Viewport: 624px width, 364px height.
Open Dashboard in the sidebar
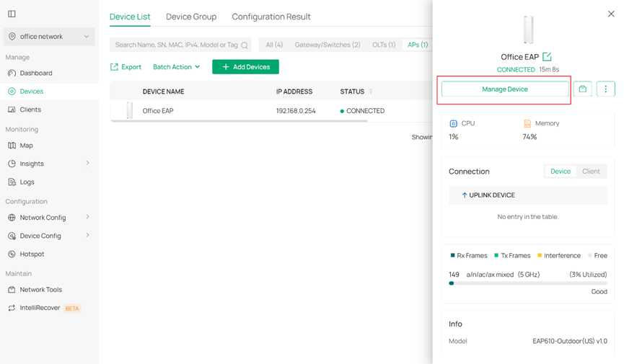[36, 74]
